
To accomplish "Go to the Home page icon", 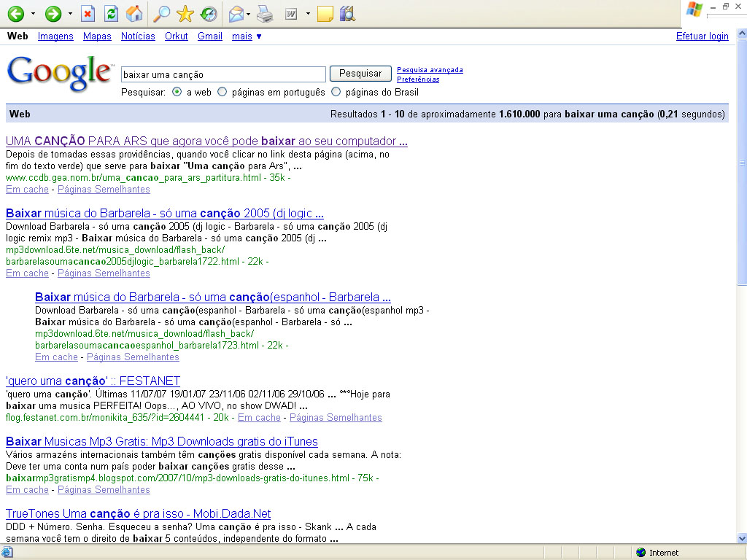I will 133,13.
